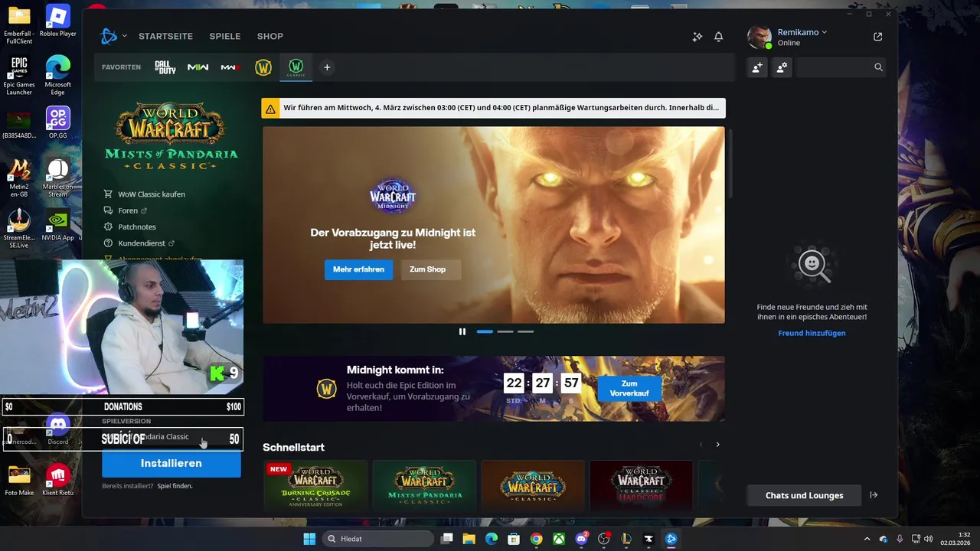980x551 pixels.
Task: Click the friends search magnifier icon
Action: coord(878,67)
